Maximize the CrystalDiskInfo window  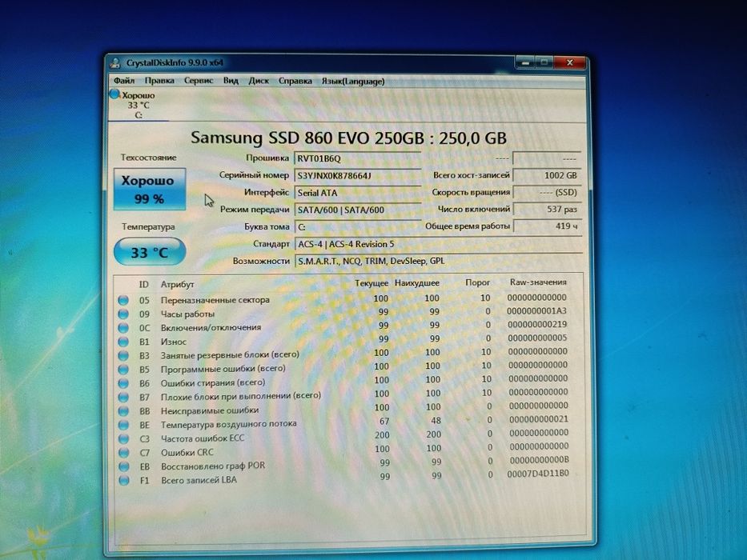[x=544, y=62]
